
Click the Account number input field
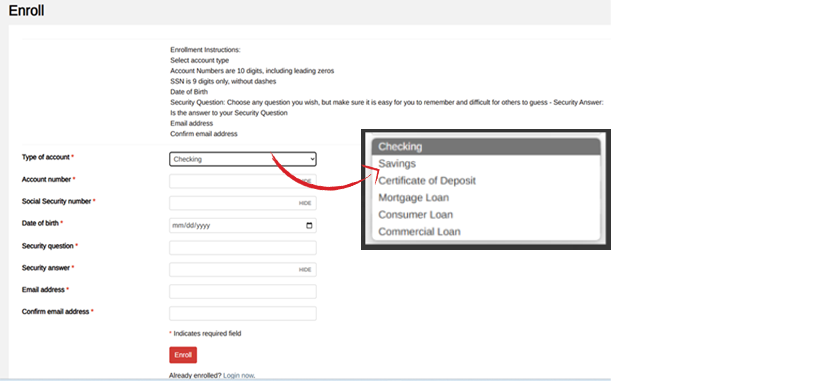[x=242, y=181]
